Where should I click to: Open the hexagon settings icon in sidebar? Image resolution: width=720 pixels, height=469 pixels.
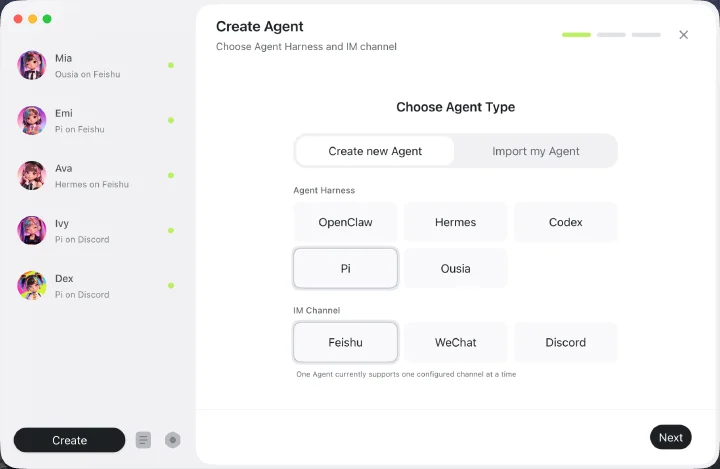[x=173, y=440]
